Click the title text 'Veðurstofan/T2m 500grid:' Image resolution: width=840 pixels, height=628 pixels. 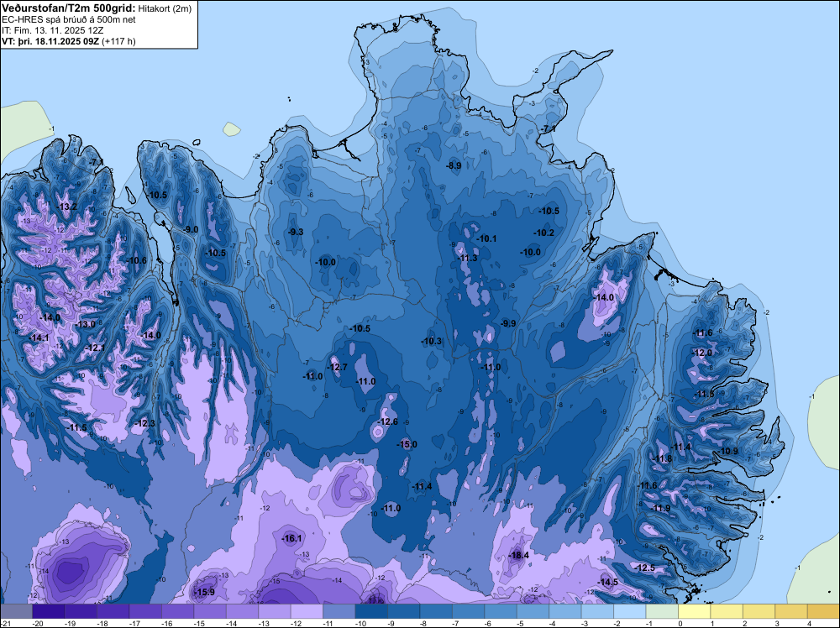click(x=69, y=8)
